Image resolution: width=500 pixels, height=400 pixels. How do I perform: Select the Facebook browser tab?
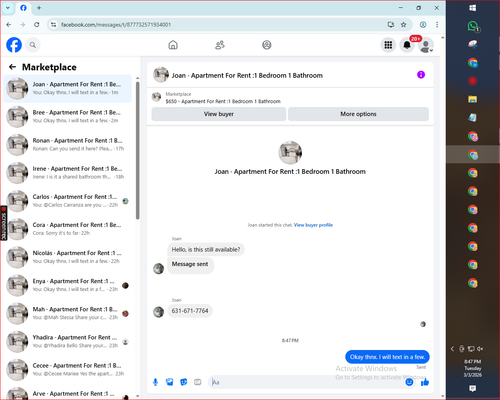(x=23, y=8)
